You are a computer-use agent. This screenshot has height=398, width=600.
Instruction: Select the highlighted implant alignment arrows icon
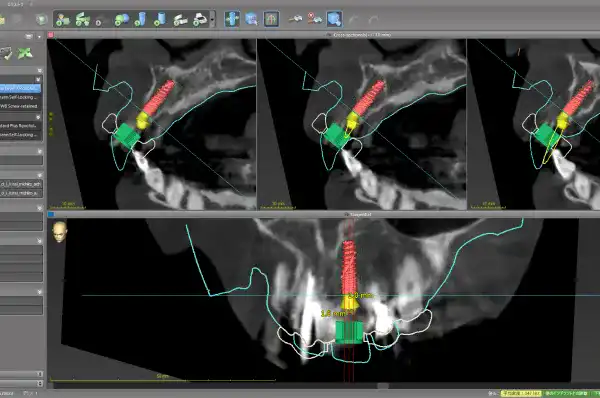tap(232, 19)
